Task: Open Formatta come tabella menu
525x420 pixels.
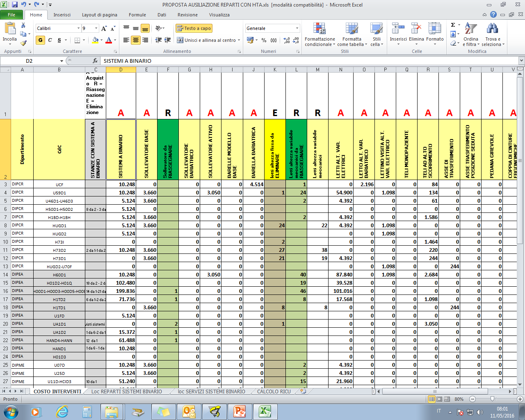Action: [352, 35]
